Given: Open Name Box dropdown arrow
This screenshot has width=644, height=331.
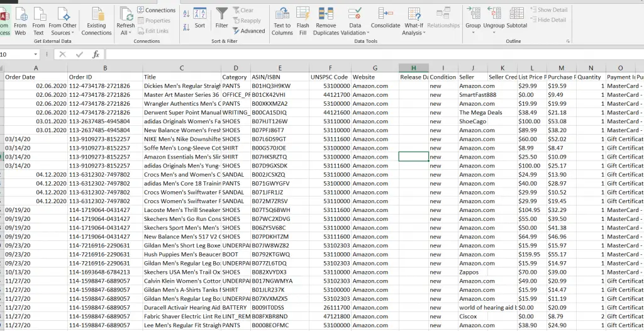Looking at the screenshot, I should 36,54.
